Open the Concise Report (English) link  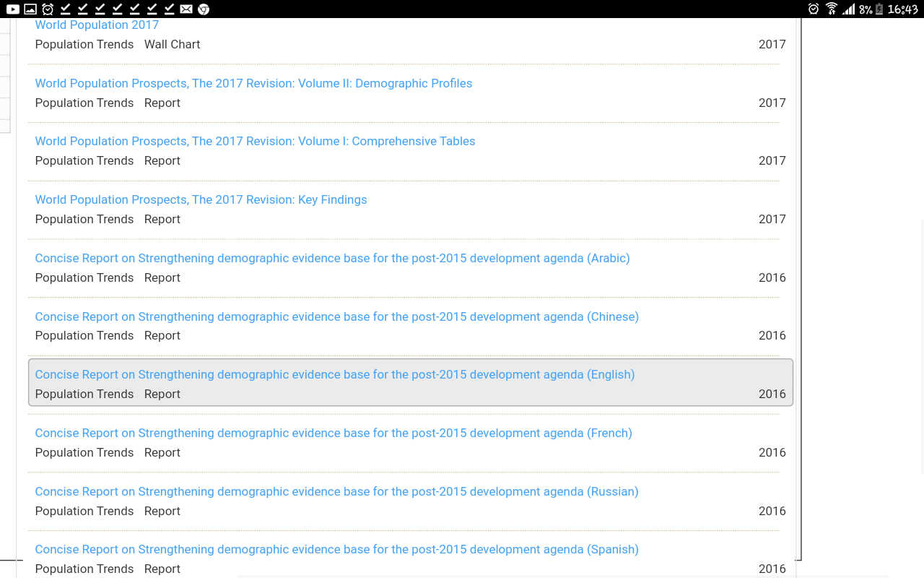pos(334,375)
